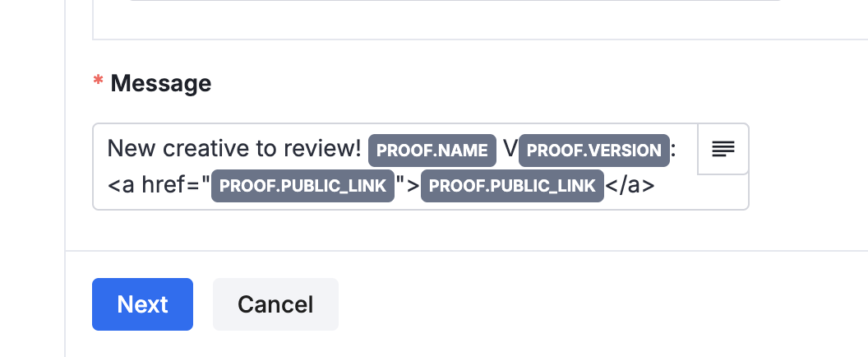Place cursor on the "<a href=" text
Screen dimensions: 868x357
point(157,186)
